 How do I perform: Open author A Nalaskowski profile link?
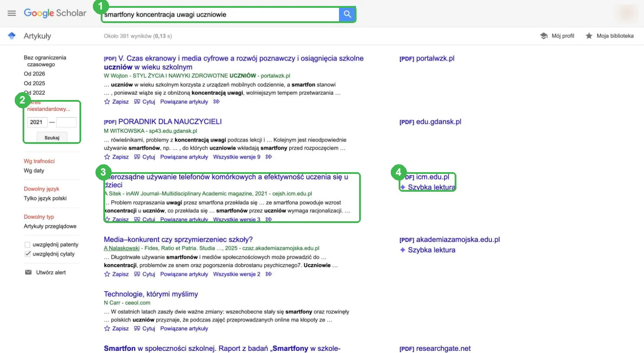[x=122, y=248]
